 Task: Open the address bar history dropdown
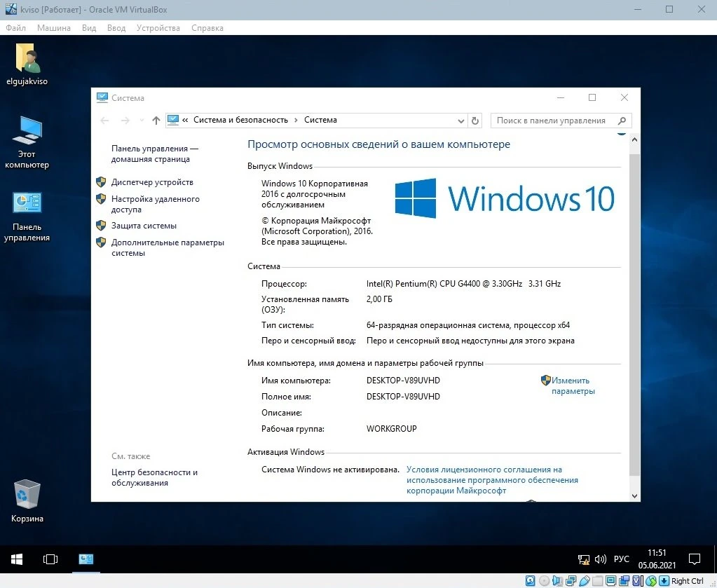pyautogui.click(x=461, y=121)
